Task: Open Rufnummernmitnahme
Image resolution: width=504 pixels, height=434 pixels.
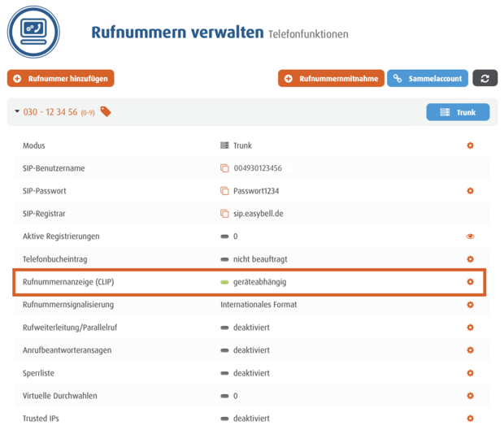Action: click(x=330, y=78)
